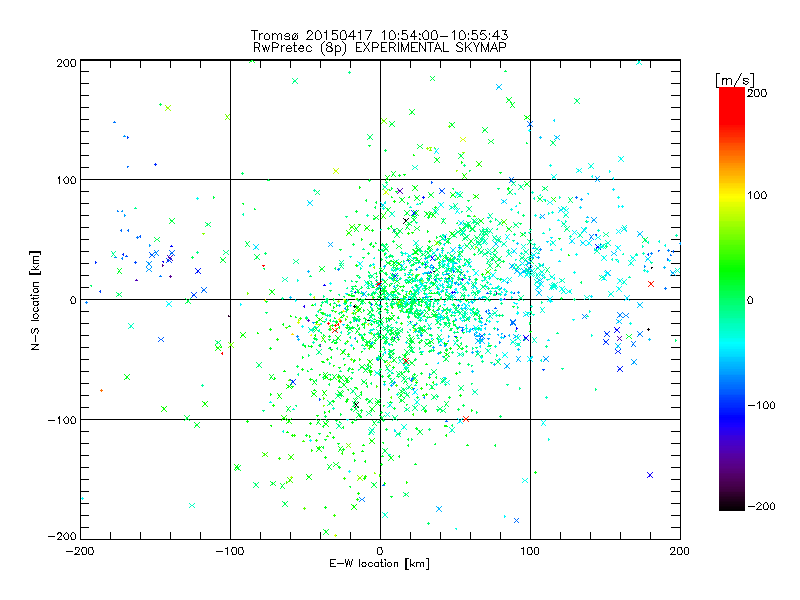Viewport: 800px width, 600px height.
Task: Click the E-W axis tick label '-100'
Action: pos(230,551)
